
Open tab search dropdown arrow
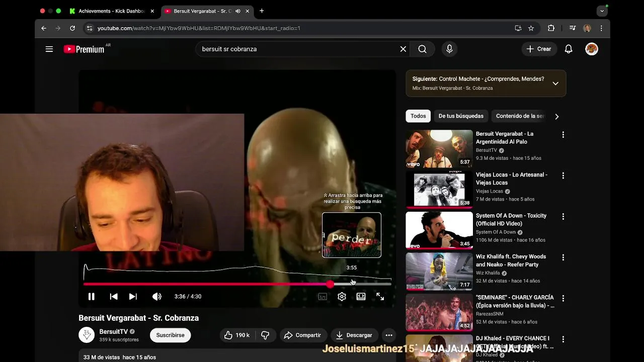(602, 11)
